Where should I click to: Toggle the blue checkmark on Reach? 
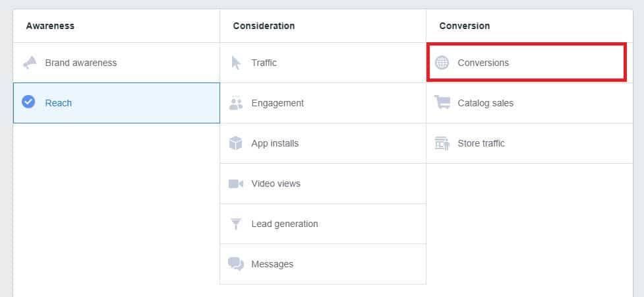[x=28, y=102]
